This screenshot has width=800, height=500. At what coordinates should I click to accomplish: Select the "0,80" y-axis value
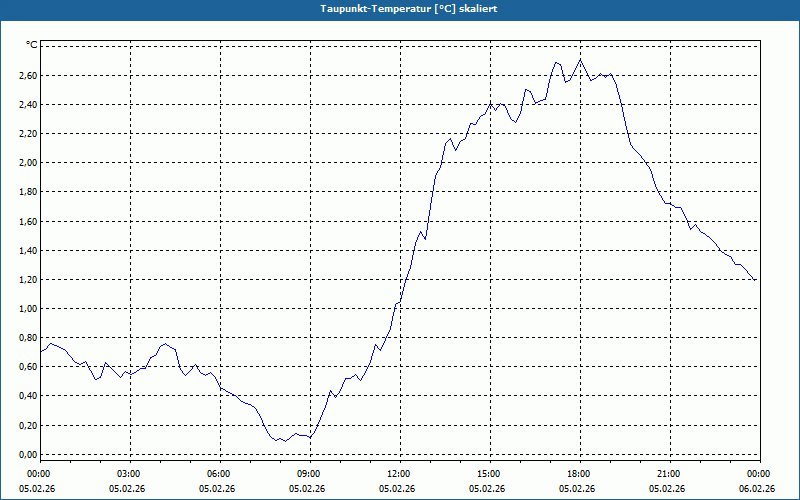pos(29,338)
